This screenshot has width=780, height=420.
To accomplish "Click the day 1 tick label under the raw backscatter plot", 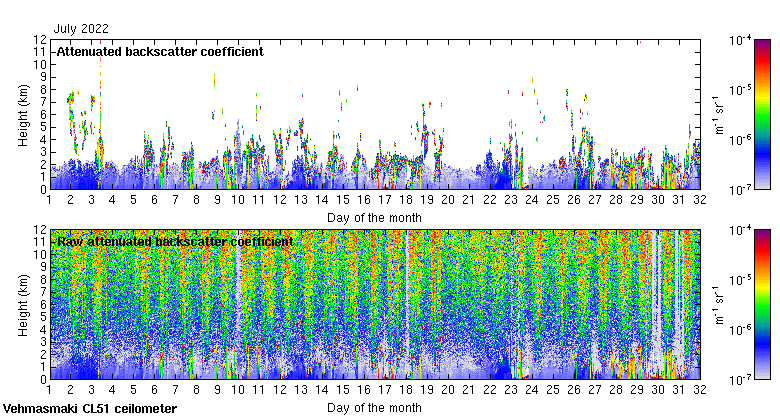I will (49, 390).
